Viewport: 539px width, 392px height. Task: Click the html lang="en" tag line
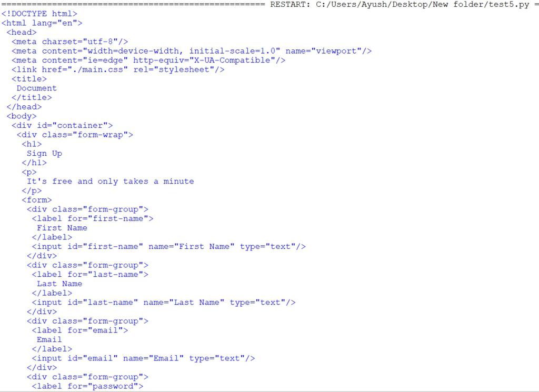[42, 23]
